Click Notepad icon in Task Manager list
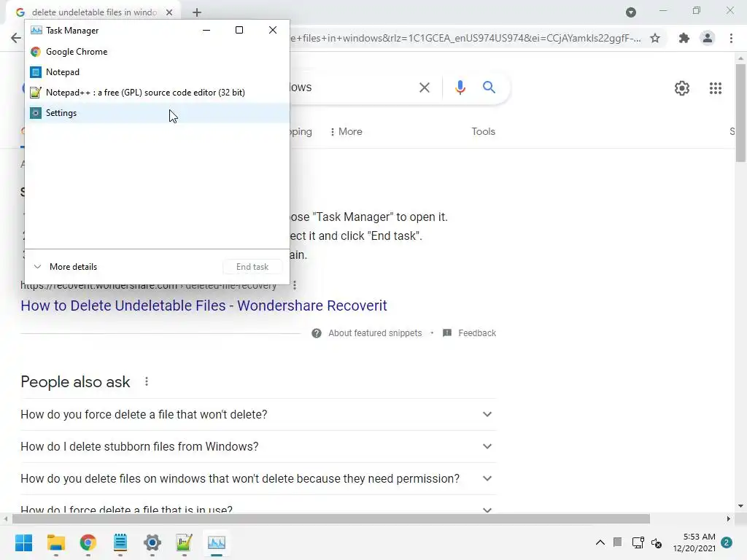The image size is (747, 560). 36,72
